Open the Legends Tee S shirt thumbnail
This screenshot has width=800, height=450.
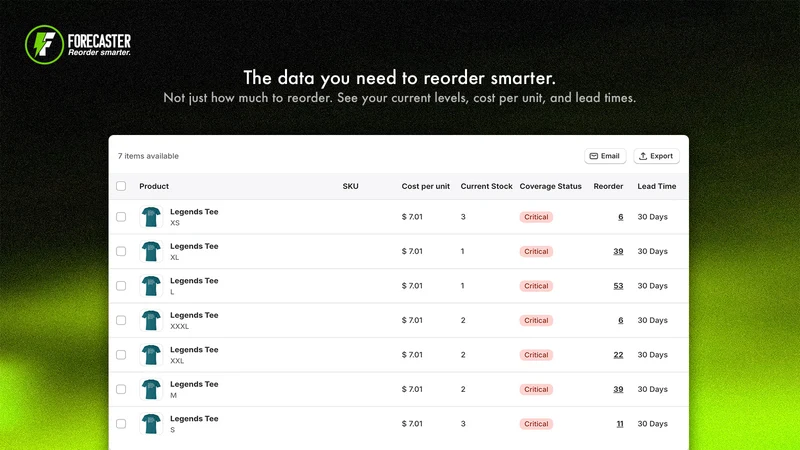point(151,423)
